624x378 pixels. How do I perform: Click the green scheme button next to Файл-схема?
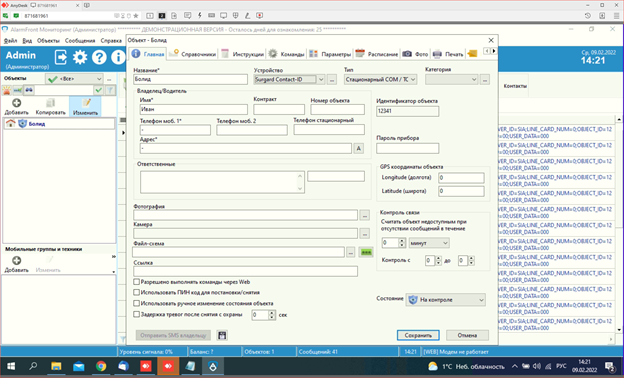[366, 252]
